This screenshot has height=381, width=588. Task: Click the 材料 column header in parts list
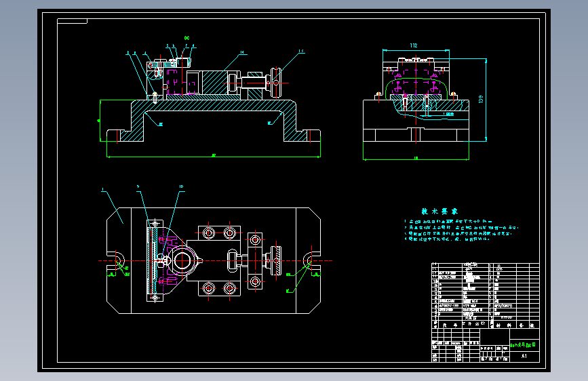503,325
